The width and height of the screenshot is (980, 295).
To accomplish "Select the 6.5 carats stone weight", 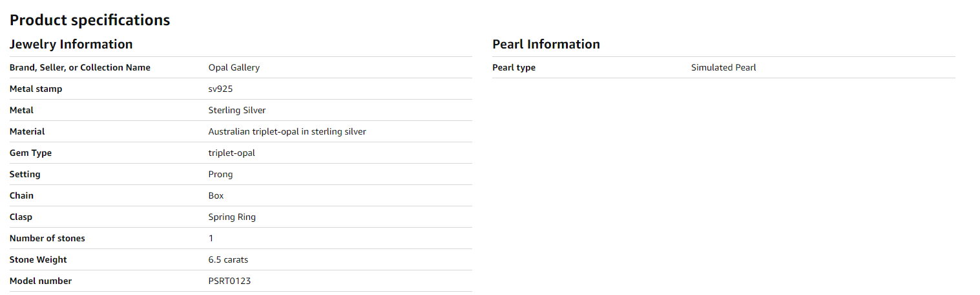I will click(228, 259).
